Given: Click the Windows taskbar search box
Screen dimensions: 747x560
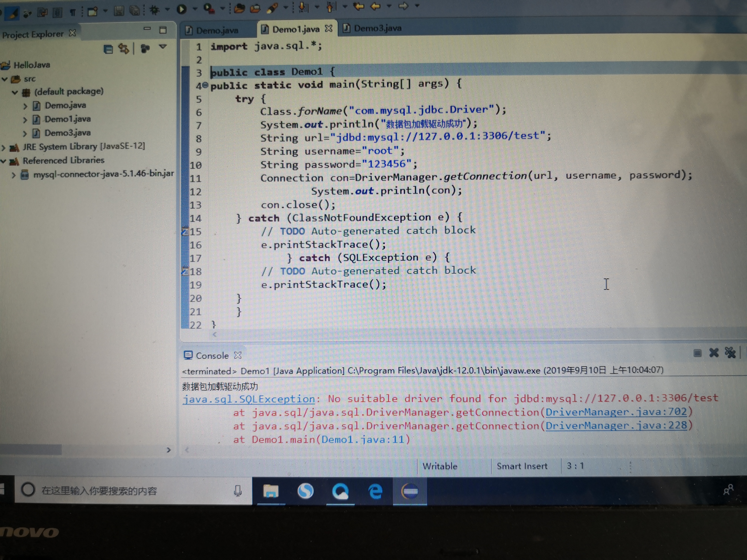Looking at the screenshot, I should [x=134, y=491].
